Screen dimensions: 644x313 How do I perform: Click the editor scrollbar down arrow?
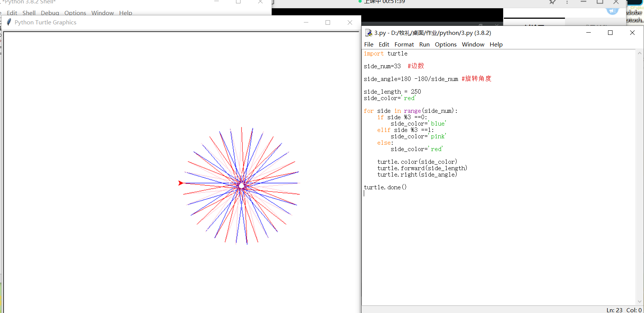pyautogui.click(x=640, y=301)
